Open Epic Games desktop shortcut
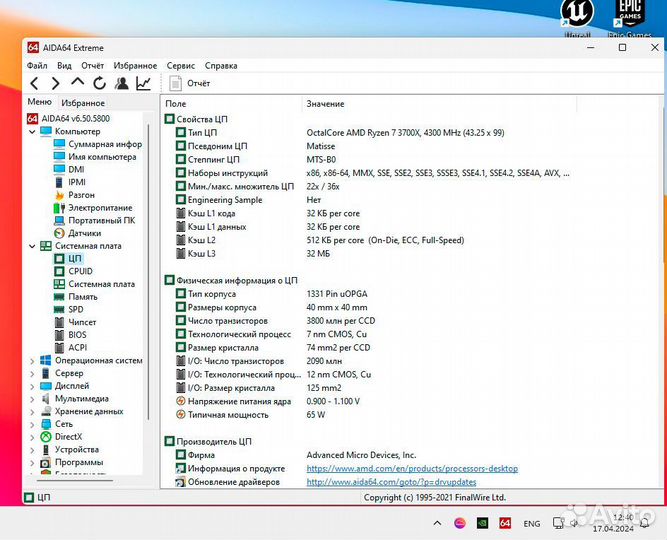This screenshot has height=540, width=667. click(x=630, y=17)
